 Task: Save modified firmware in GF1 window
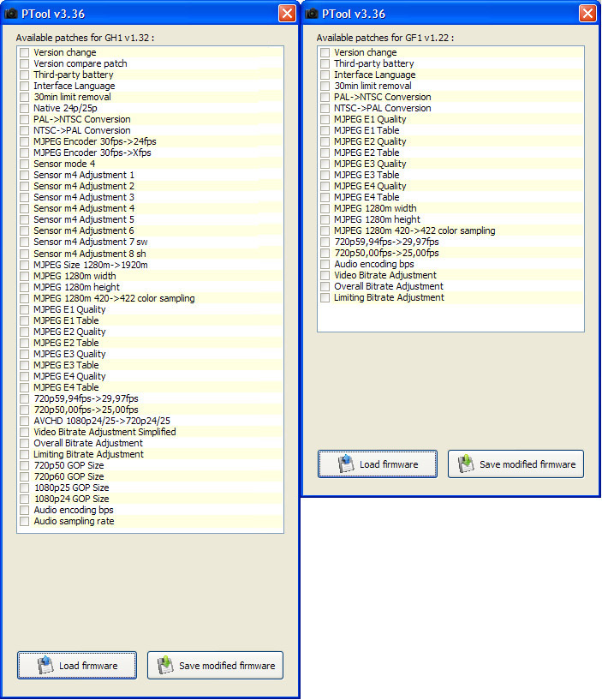(x=516, y=464)
